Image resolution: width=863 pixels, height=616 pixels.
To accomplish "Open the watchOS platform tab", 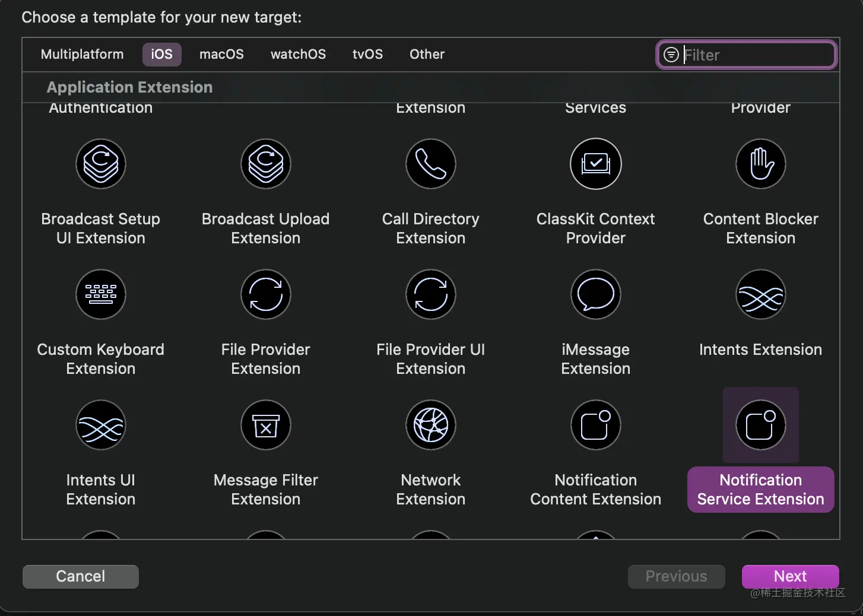I will coord(298,54).
